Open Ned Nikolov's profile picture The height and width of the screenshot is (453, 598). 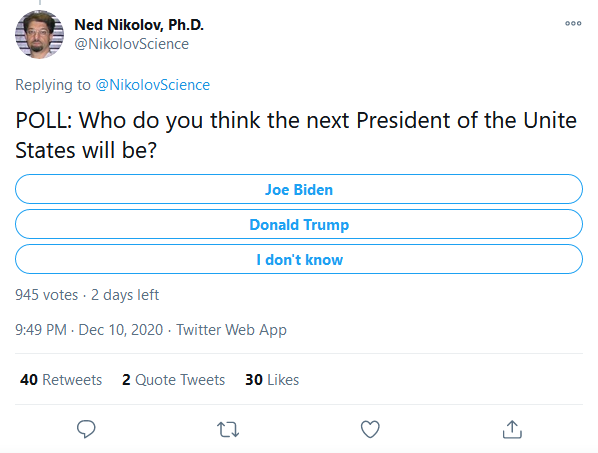[39, 34]
